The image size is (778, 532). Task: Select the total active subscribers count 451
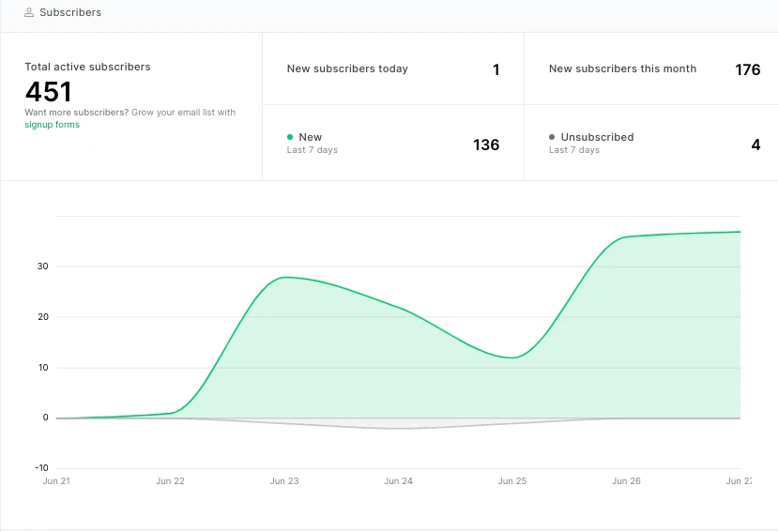click(49, 92)
